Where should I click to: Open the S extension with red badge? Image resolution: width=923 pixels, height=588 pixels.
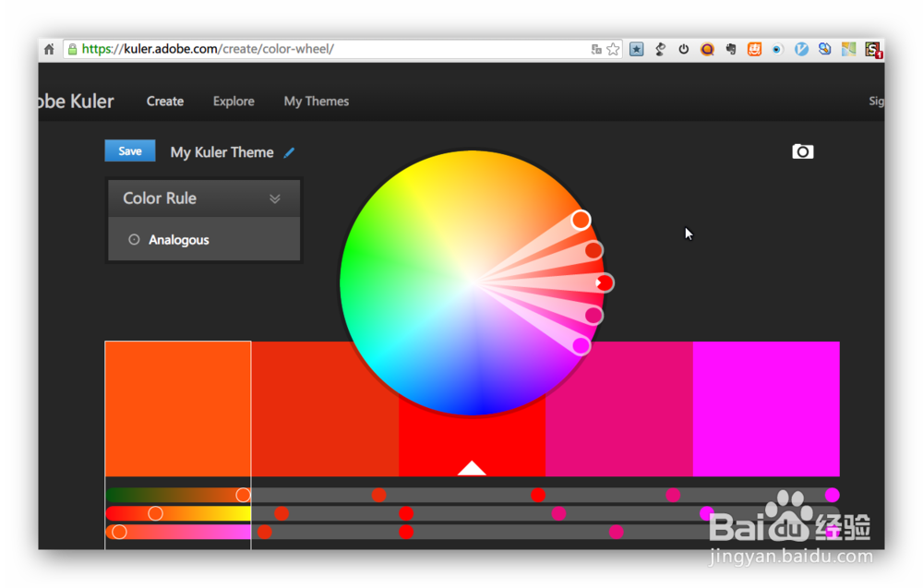(873, 50)
